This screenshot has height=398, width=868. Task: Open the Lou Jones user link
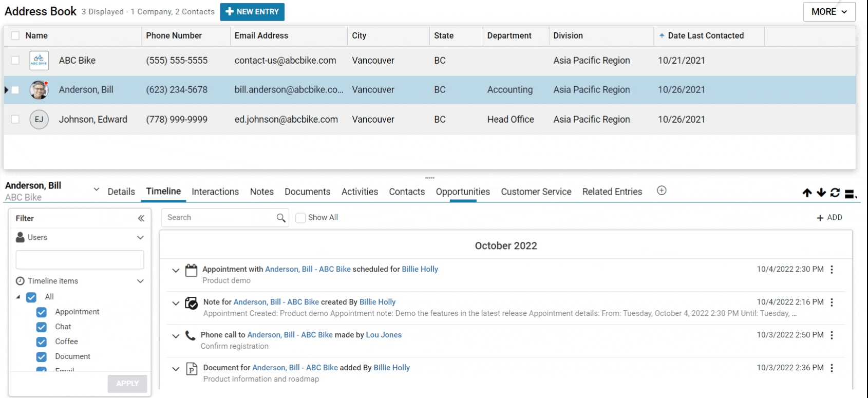pos(384,335)
